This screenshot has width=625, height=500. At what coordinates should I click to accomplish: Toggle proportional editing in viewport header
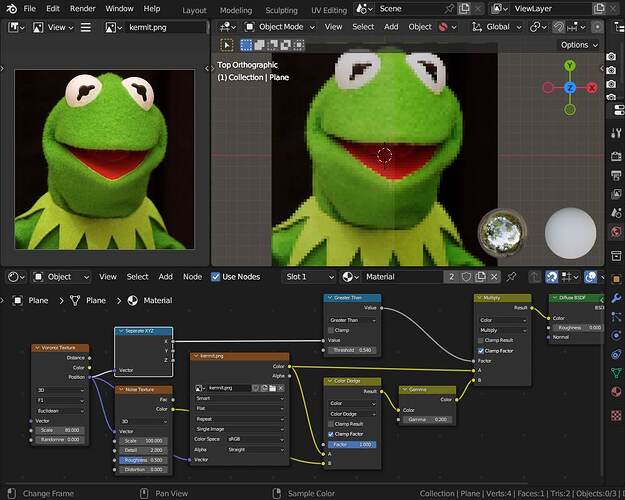(x=597, y=27)
